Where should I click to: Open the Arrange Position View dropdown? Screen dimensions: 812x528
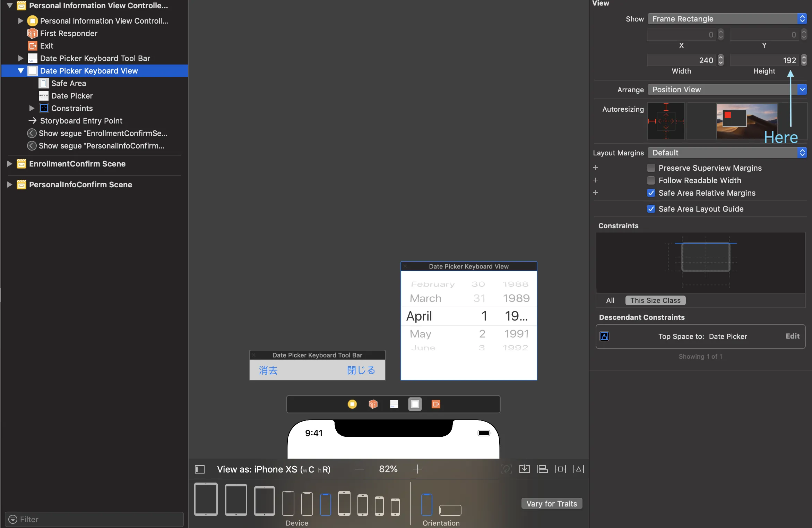click(x=727, y=90)
